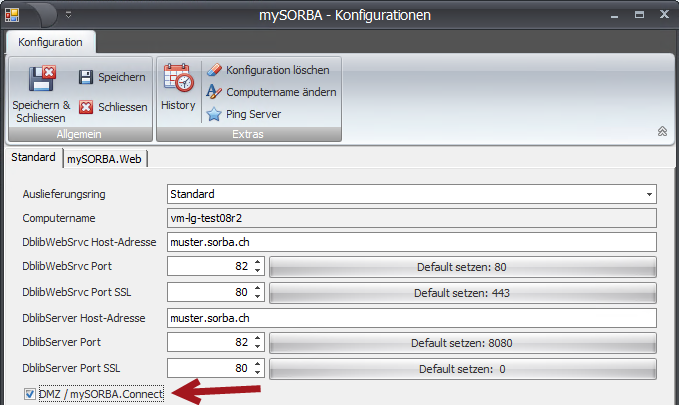Uncheck the DMZ / mySORBA.Connect checkbox
This screenshot has height=405, width=679.
29,394
